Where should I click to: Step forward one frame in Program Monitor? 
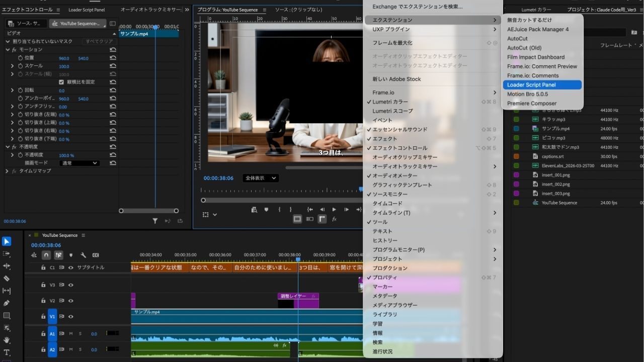click(x=346, y=210)
